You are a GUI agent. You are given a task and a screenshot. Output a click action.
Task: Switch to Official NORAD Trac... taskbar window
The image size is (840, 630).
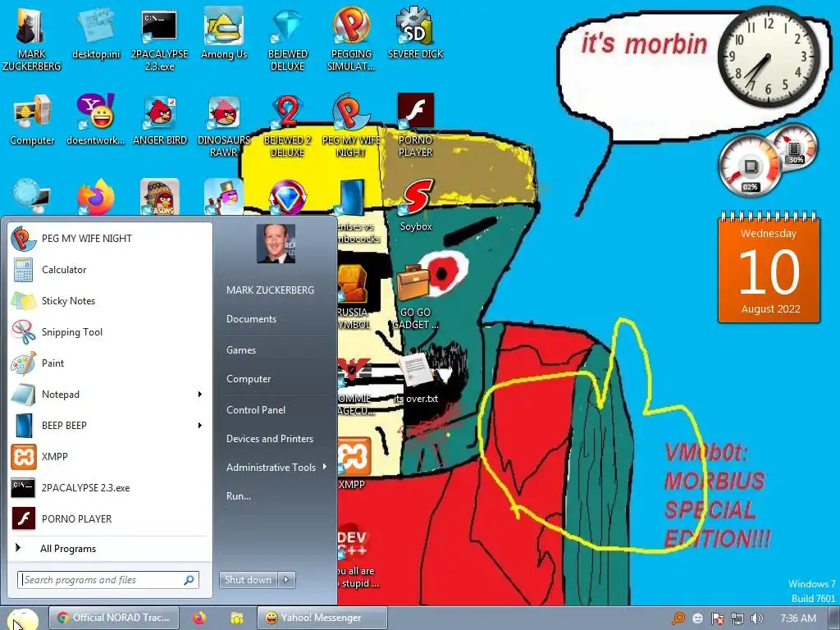(113, 618)
